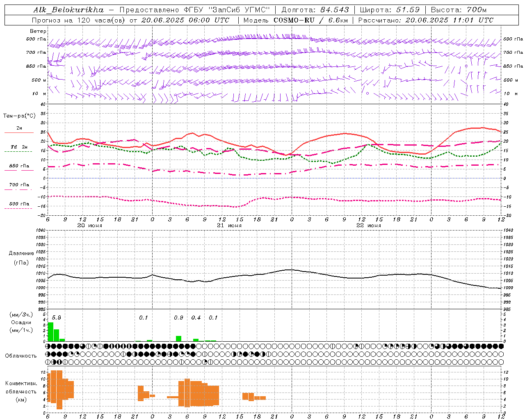
Task: Click the Осадки precipitation label
Action: [x=21, y=322]
